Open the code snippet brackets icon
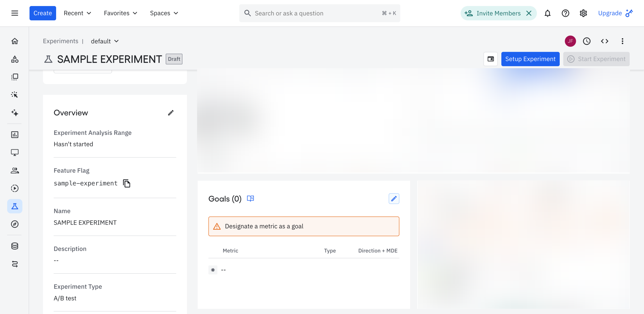The image size is (644, 314). (x=605, y=41)
